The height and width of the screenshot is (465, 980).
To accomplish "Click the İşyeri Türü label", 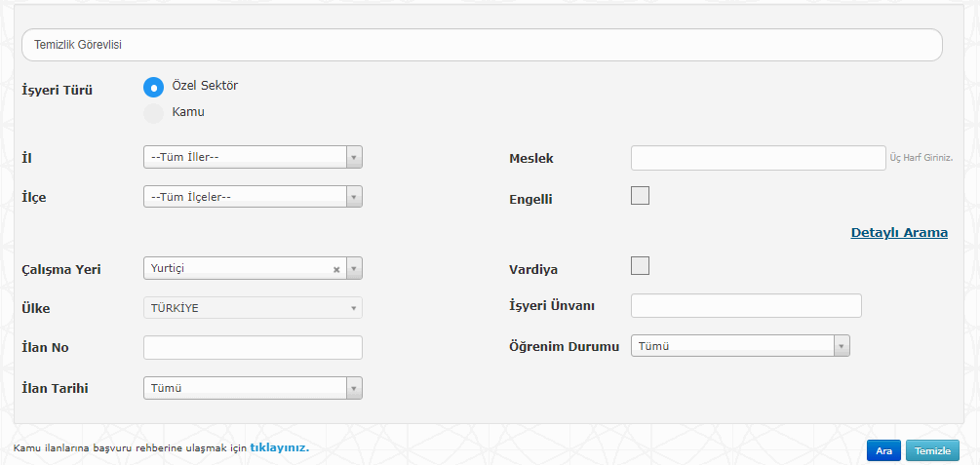I will click(x=58, y=91).
